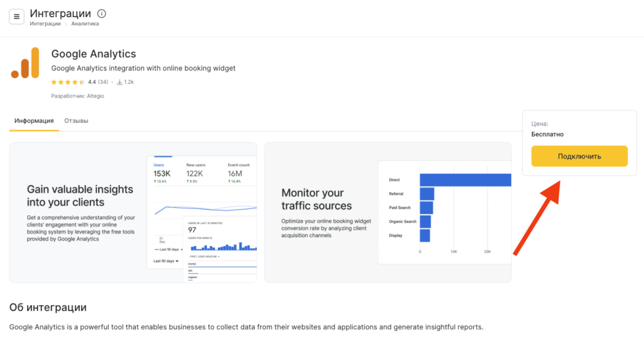Switch to the Информация tab
Viewport: 644px width, 343px height.
34,121
